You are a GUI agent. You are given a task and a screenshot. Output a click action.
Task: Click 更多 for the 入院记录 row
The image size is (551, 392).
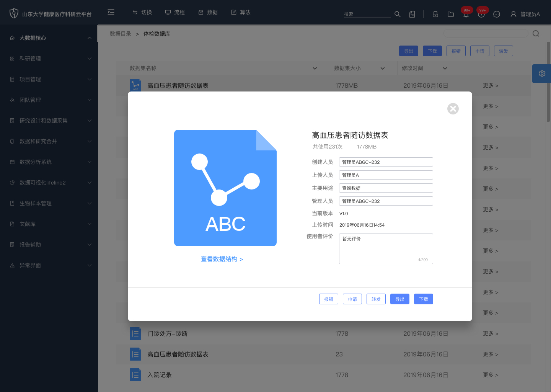coord(491,375)
